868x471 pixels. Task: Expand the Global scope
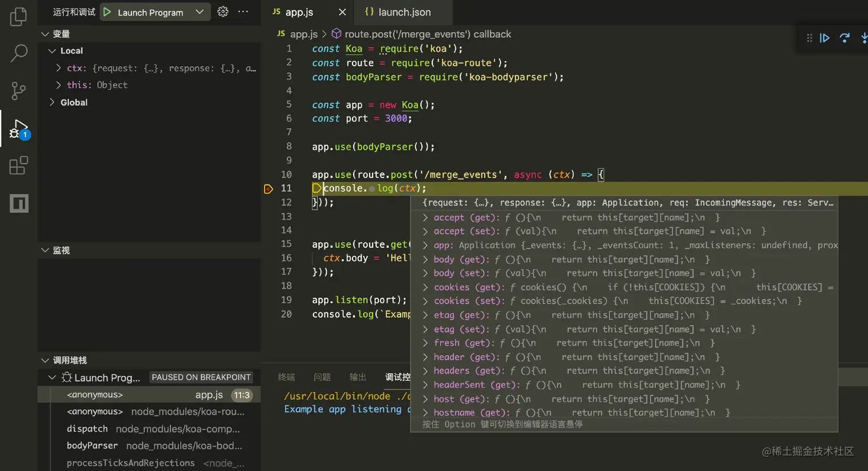52,102
